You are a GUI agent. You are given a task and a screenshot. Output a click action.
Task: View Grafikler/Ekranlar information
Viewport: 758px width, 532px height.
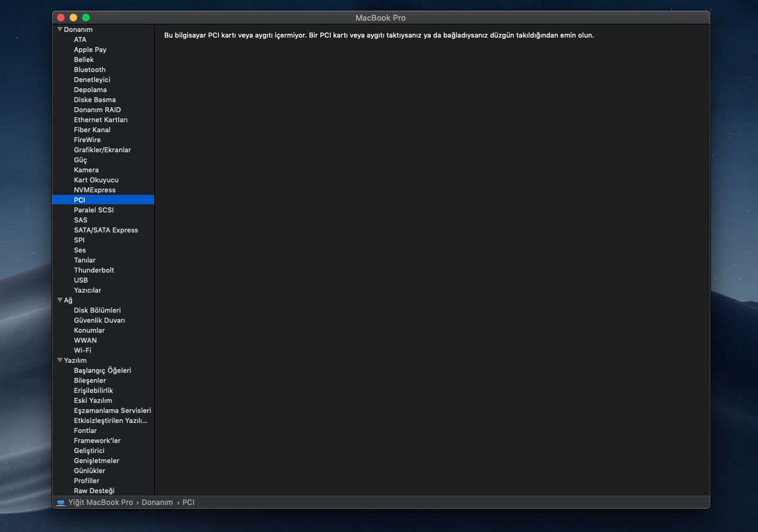coord(103,150)
